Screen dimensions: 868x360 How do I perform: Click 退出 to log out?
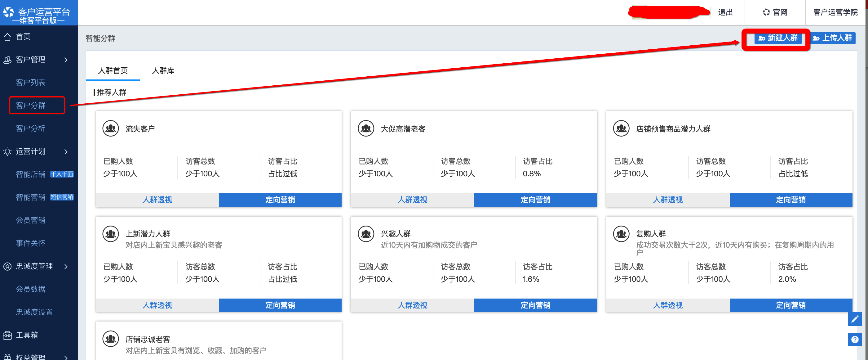pyautogui.click(x=725, y=12)
